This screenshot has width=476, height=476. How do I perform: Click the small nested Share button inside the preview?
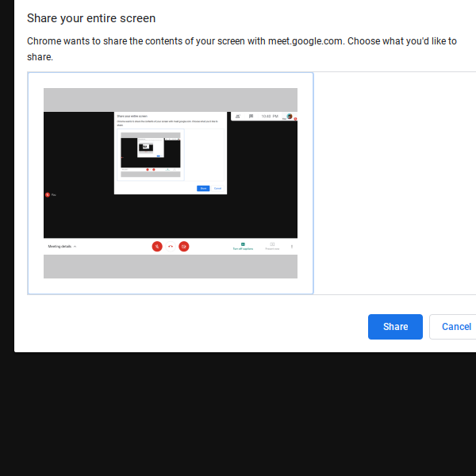pos(203,188)
